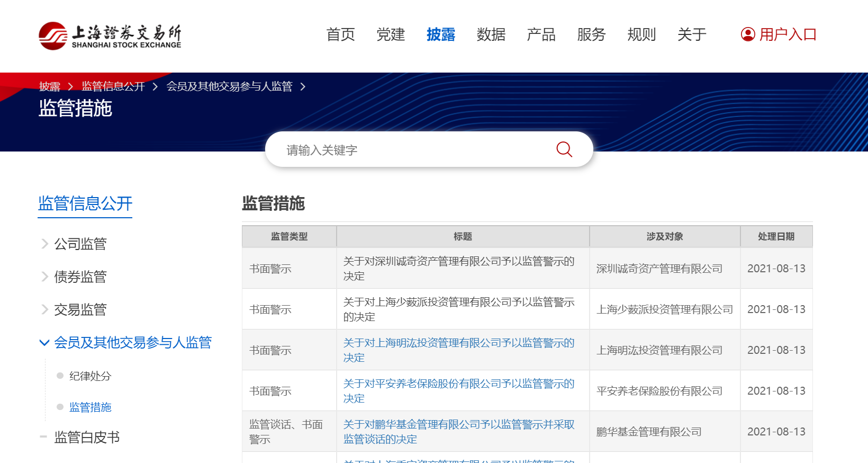Collapse the 会员及其他交易参与人监管 section

click(45, 343)
